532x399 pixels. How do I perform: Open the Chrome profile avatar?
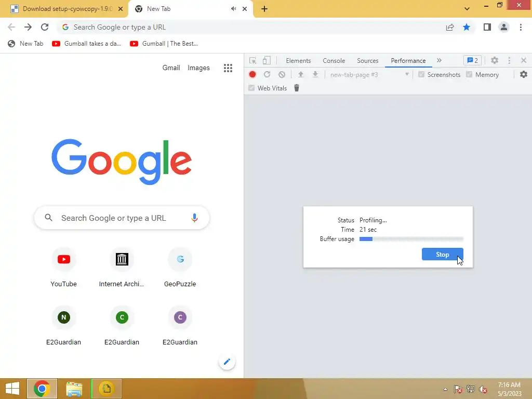coord(504,27)
